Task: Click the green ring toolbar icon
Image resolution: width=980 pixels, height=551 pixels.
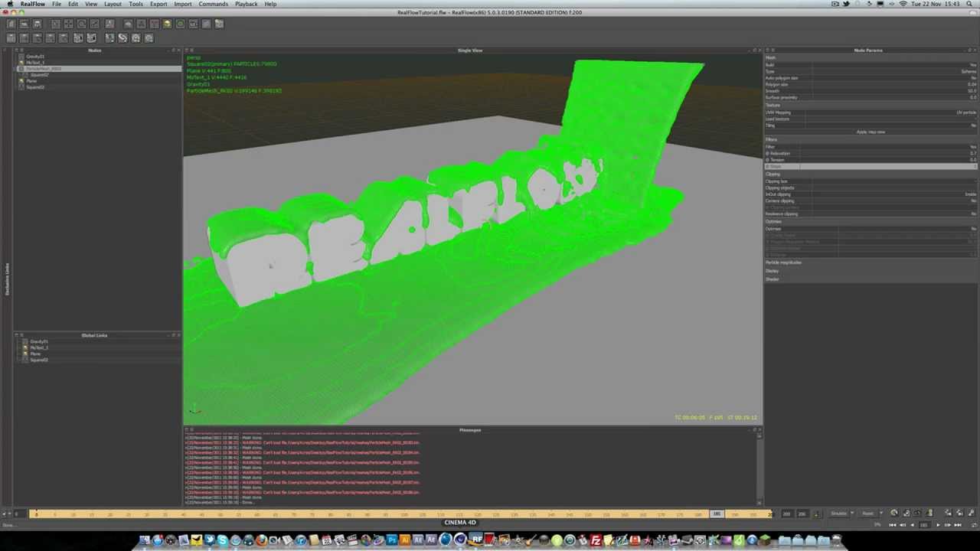Action: click(180, 24)
